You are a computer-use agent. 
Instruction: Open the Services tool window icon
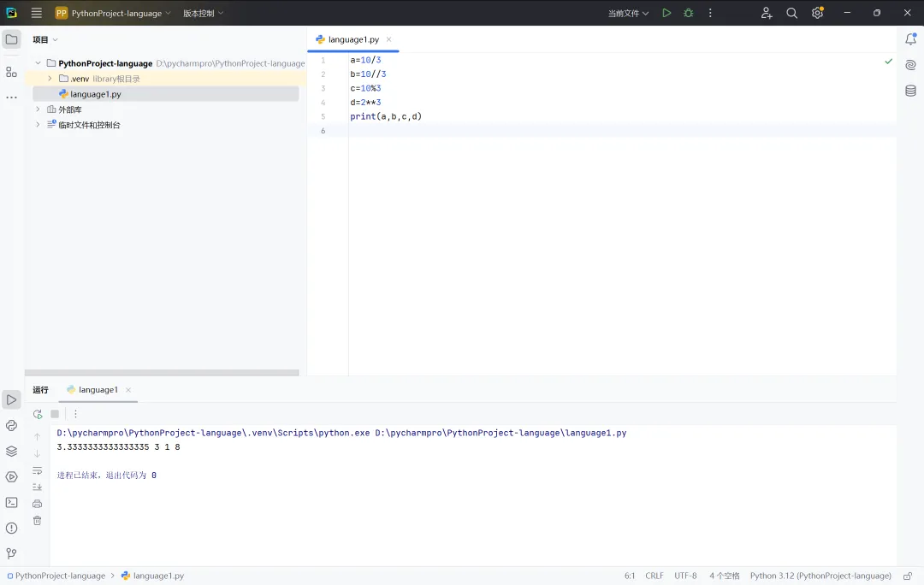[11, 477]
